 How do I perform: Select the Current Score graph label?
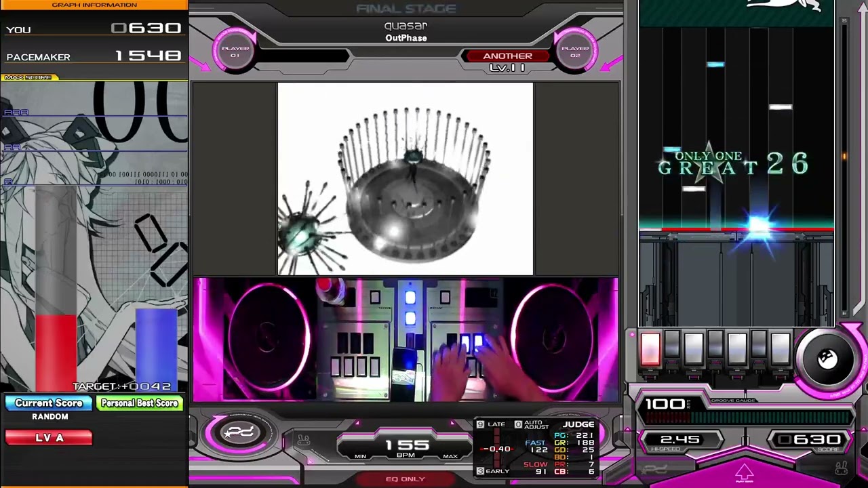click(49, 403)
